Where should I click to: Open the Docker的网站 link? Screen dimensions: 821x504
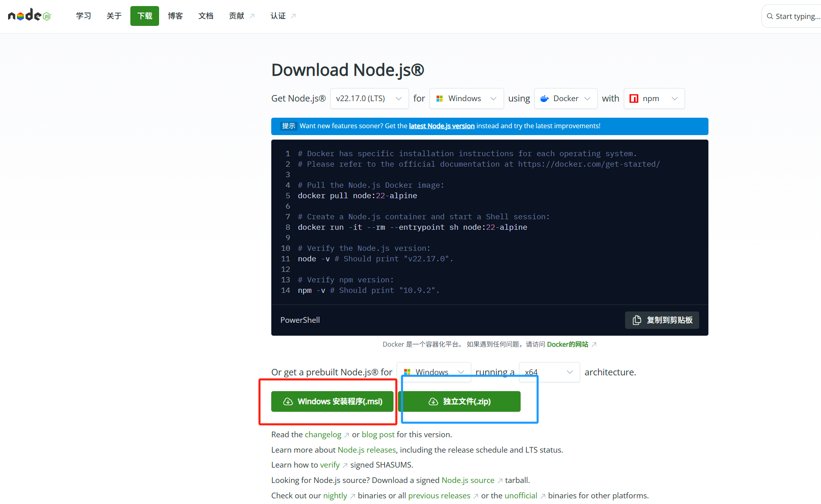click(567, 344)
